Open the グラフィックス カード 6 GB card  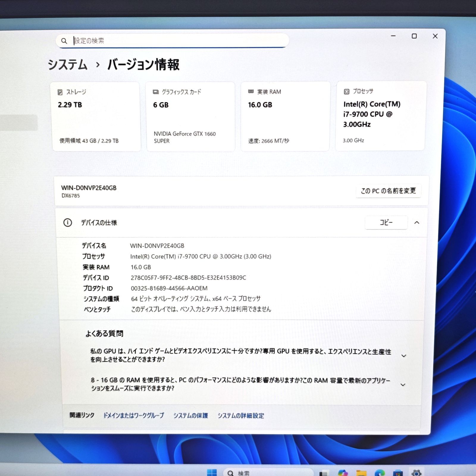[x=191, y=117]
